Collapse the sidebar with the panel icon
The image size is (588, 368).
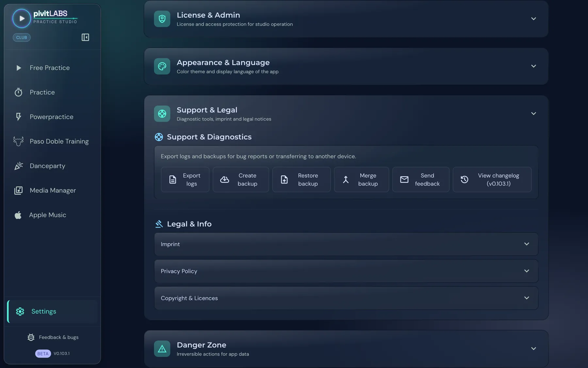pos(85,37)
